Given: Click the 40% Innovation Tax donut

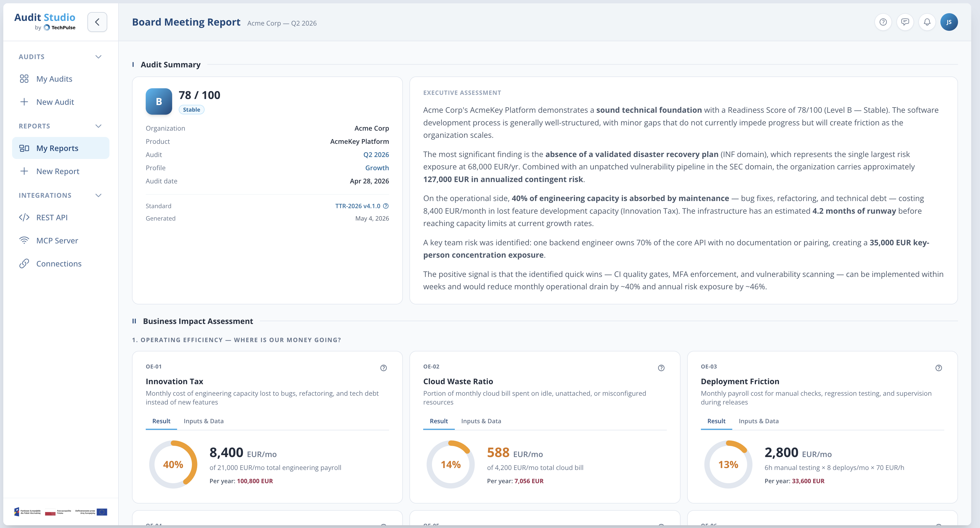Looking at the screenshot, I should pos(173,464).
